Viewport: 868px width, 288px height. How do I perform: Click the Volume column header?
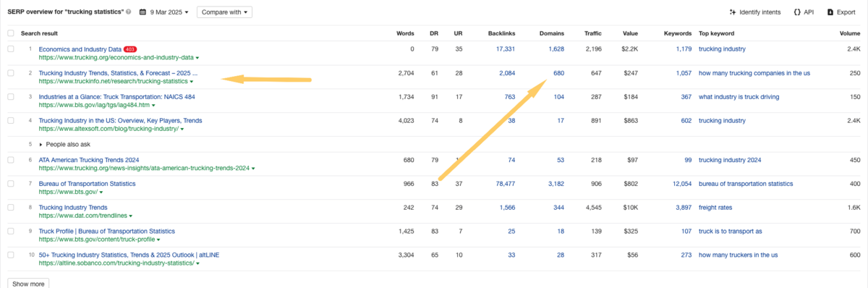pos(849,33)
